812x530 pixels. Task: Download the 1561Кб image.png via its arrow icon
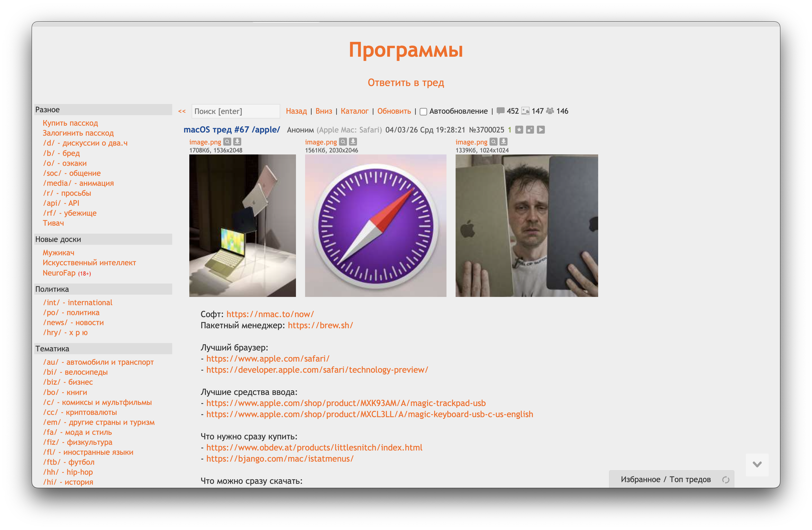point(353,142)
